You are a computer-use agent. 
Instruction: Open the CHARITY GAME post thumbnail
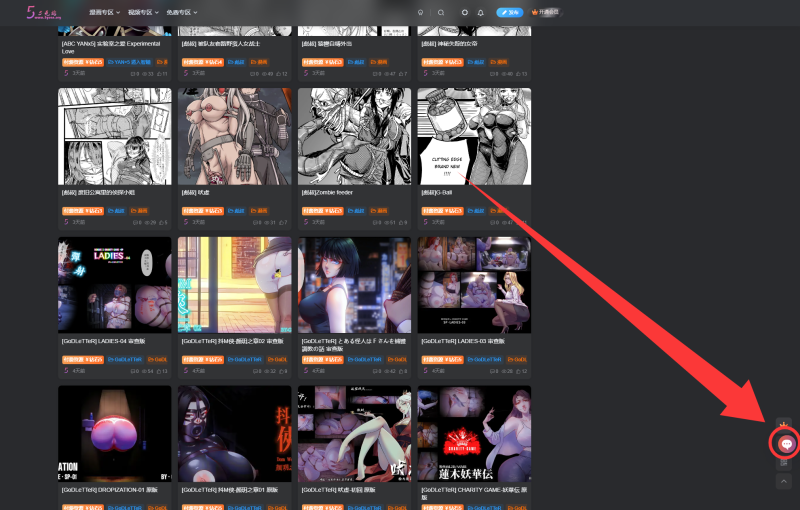coord(474,433)
